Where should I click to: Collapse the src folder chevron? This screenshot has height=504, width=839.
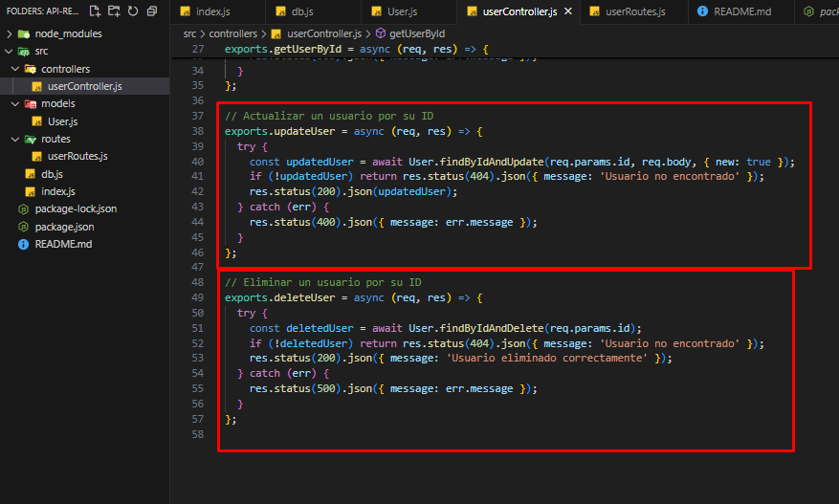9,52
